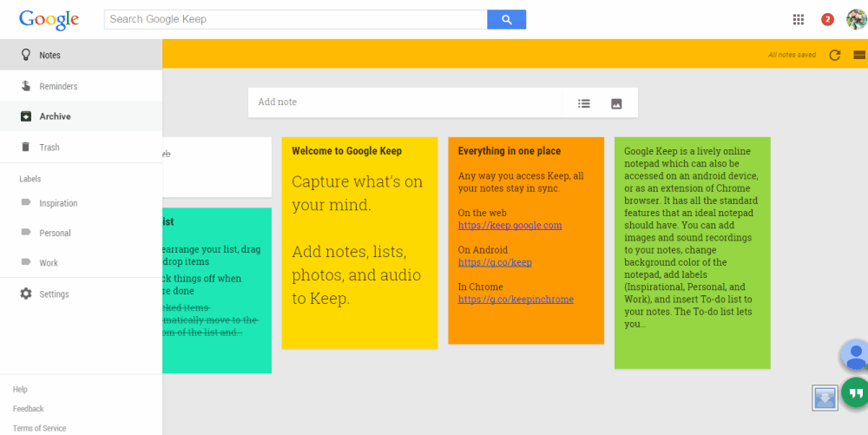Switch to list view layout icon
This screenshot has height=435, width=868.
(x=859, y=55)
